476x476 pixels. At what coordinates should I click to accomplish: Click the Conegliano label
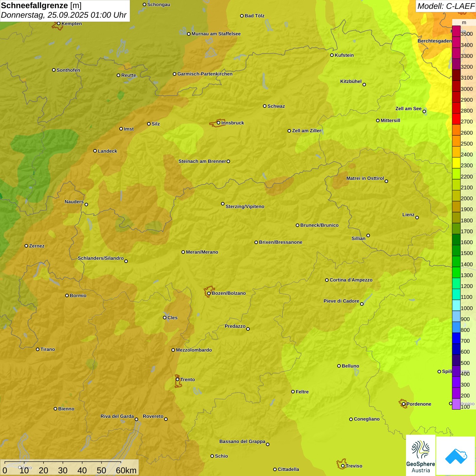tap(367, 419)
